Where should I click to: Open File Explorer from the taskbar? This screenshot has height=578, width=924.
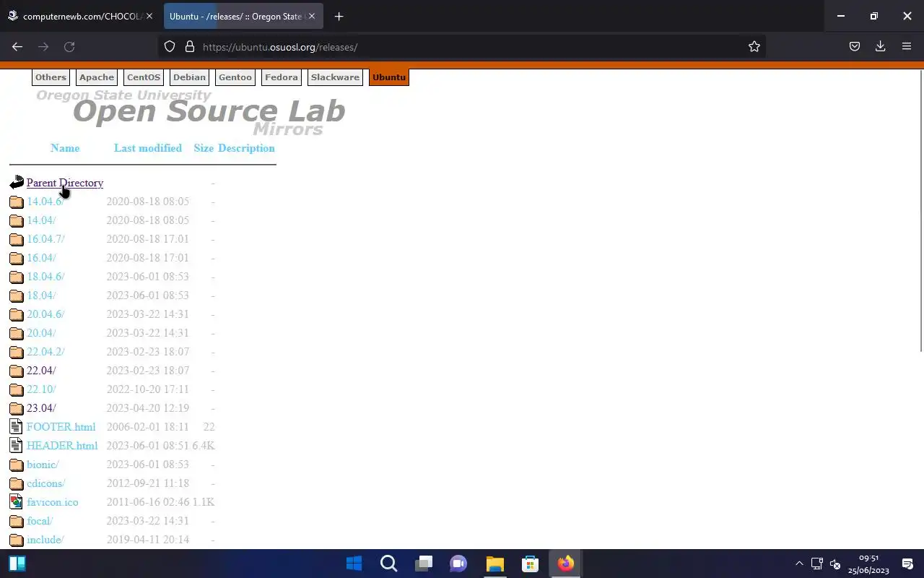(494, 564)
